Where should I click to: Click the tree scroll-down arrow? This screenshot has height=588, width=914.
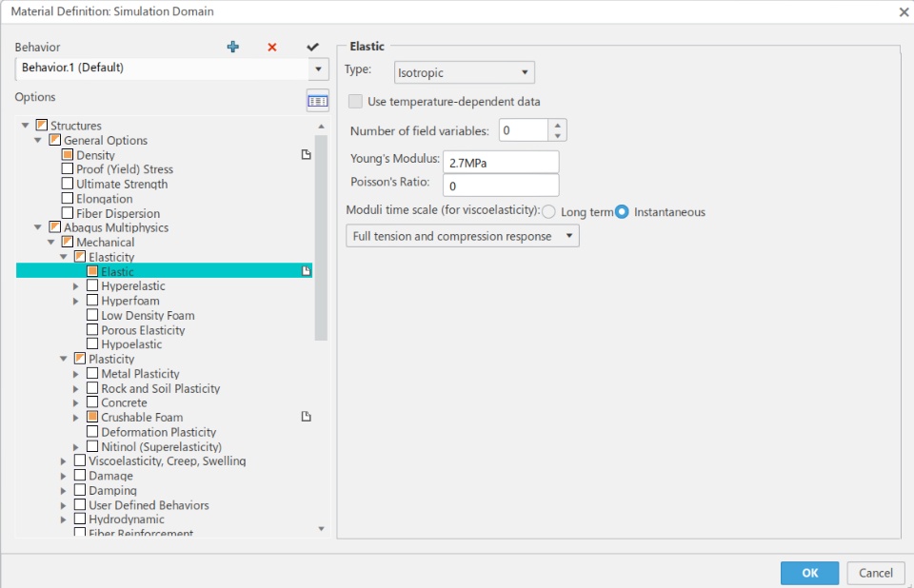tap(321, 529)
